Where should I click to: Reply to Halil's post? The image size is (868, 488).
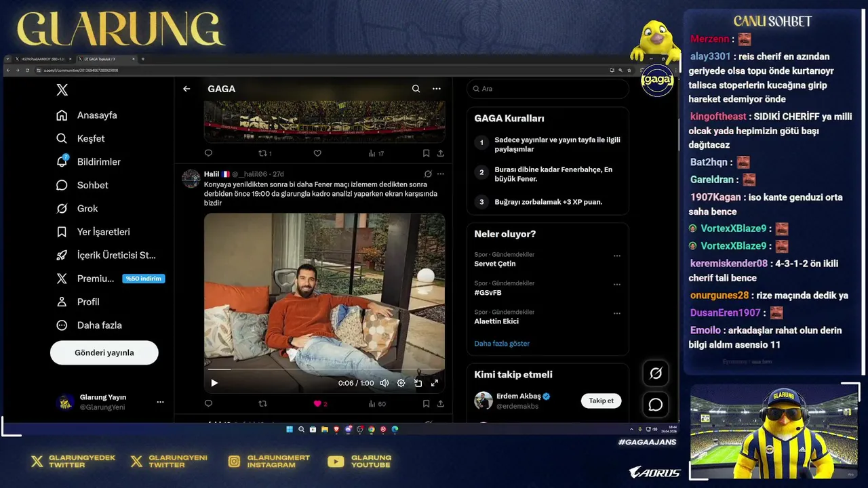[x=208, y=403]
